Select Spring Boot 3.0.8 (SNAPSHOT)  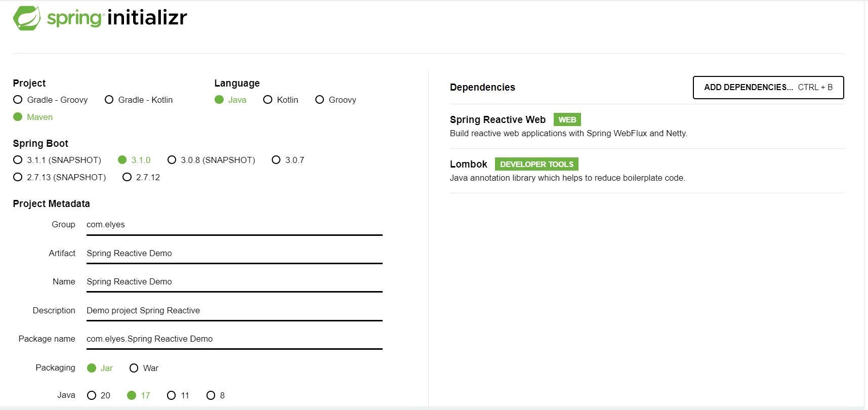[x=212, y=160]
